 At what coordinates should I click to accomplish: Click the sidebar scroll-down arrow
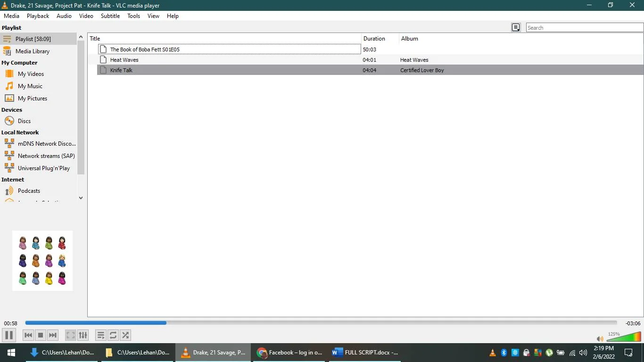pyautogui.click(x=81, y=198)
